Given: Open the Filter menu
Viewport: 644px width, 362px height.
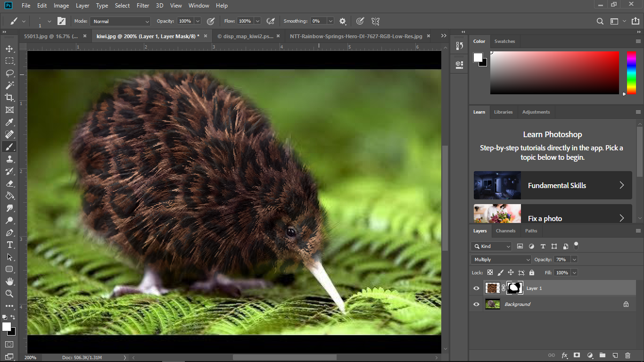Looking at the screenshot, I should [143, 6].
